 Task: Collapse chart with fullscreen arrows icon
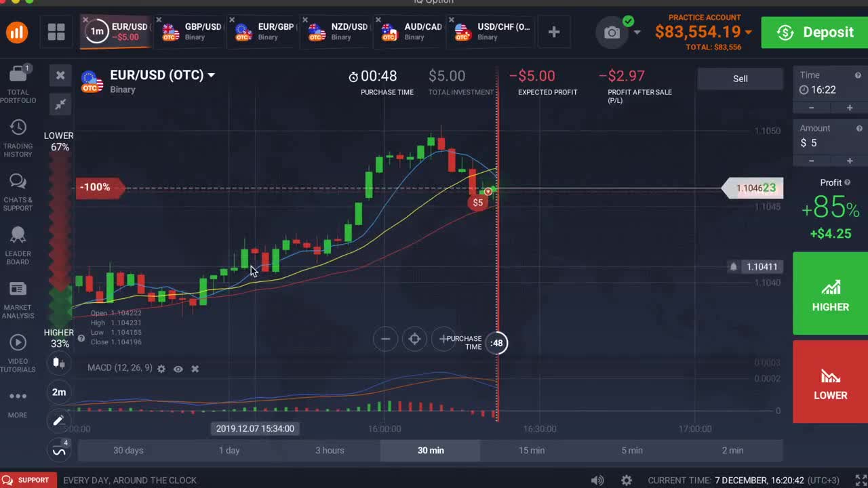click(x=60, y=104)
